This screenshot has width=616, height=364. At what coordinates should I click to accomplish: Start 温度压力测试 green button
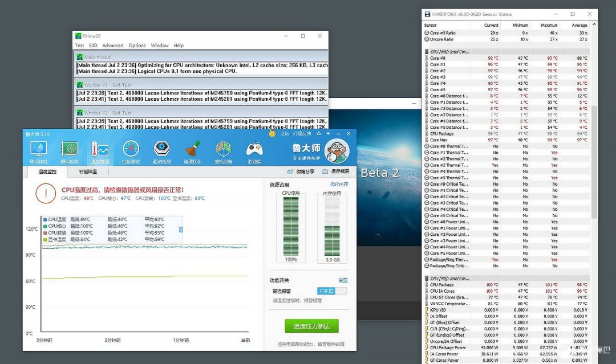tap(311, 326)
